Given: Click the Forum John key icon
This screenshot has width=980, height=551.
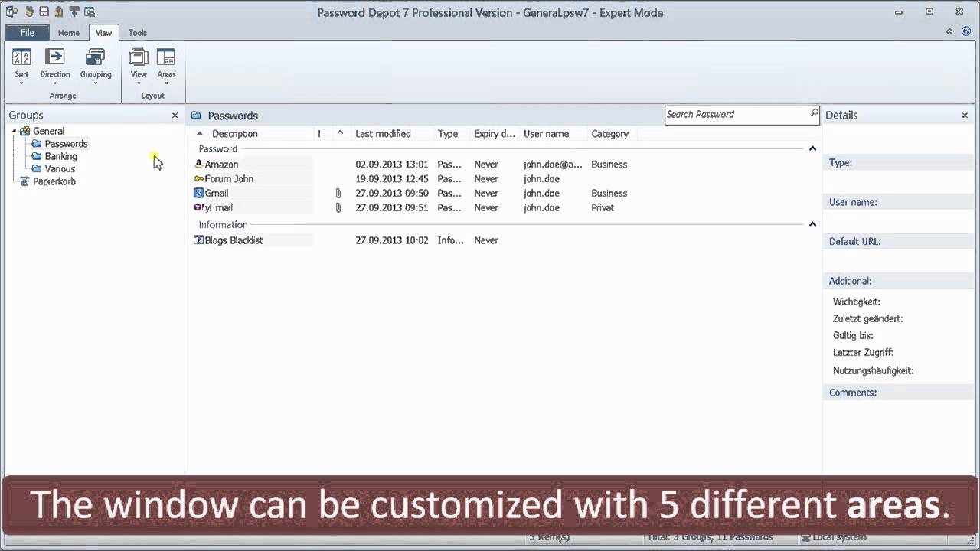Looking at the screenshot, I should click(x=198, y=178).
